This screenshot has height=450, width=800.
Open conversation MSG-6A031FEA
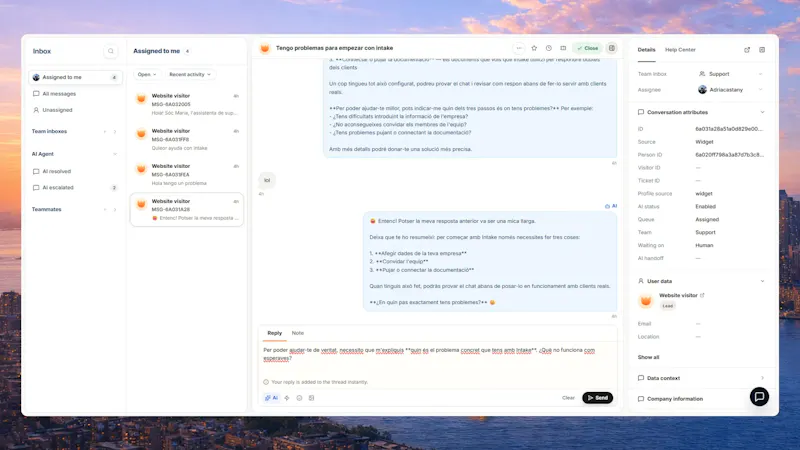(187, 174)
